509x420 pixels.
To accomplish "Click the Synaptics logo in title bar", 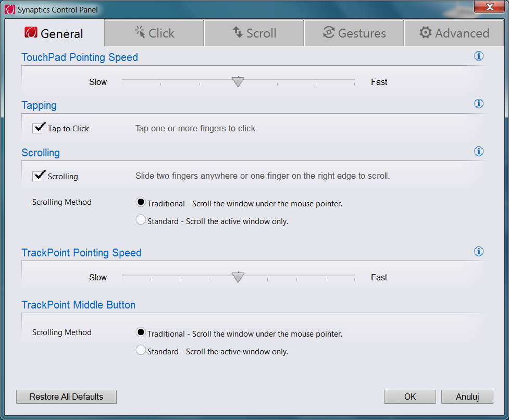I will tap(10, 9).
